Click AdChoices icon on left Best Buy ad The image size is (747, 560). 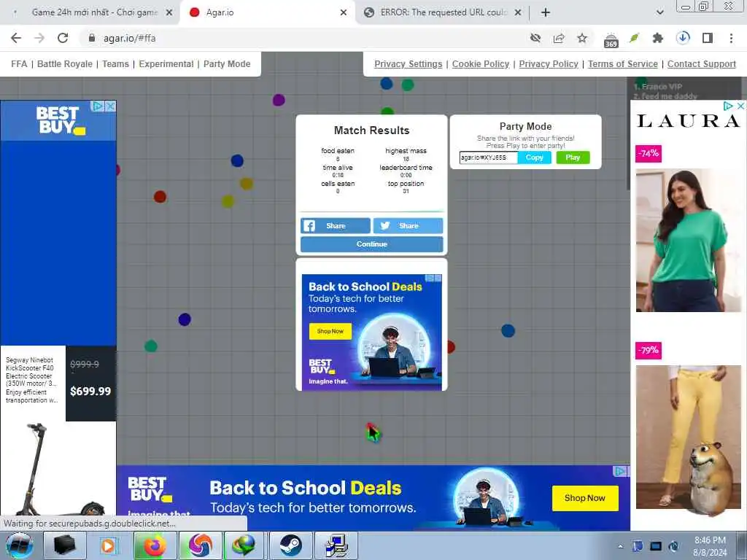pos(98,106)
